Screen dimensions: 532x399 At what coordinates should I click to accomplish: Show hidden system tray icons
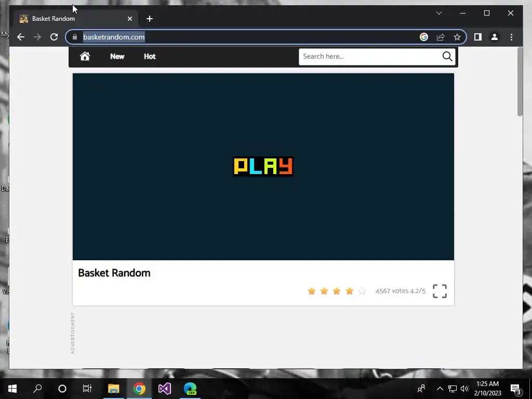[x=440, y=389]
